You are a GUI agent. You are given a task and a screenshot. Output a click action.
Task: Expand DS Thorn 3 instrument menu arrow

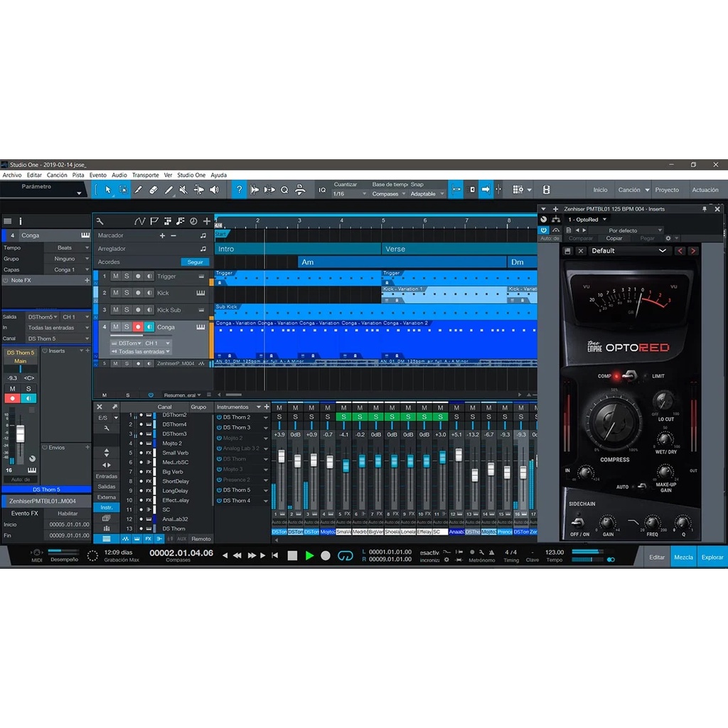[266, 427]
